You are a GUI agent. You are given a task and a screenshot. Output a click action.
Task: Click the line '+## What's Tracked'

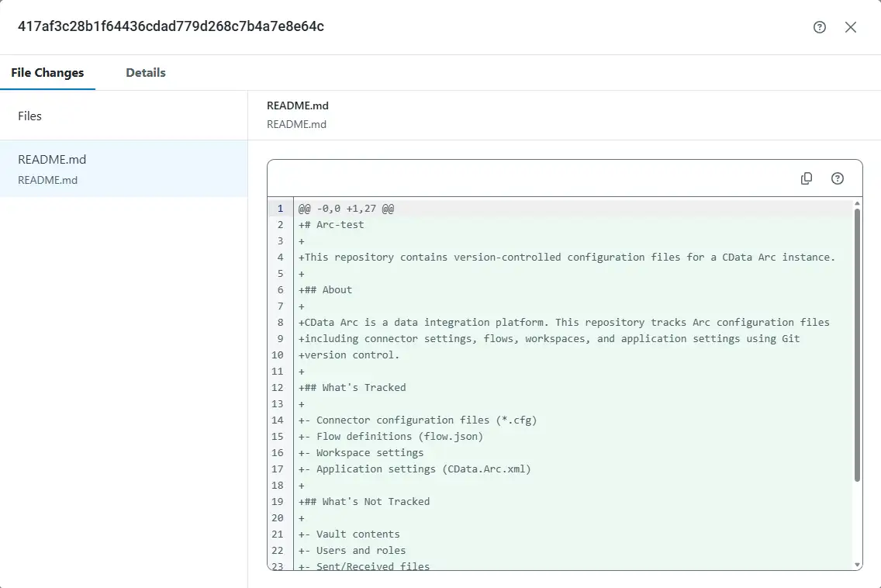[x=352, y=388]
